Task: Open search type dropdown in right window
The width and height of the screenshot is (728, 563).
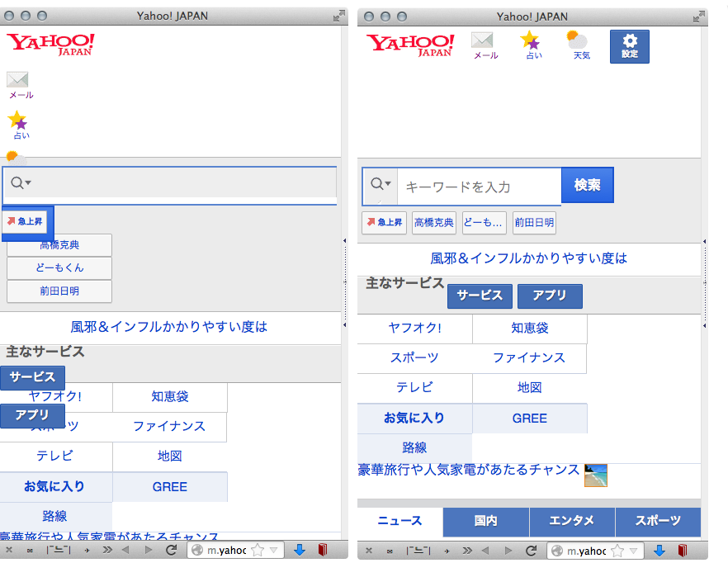Action: tap(381, 184)
